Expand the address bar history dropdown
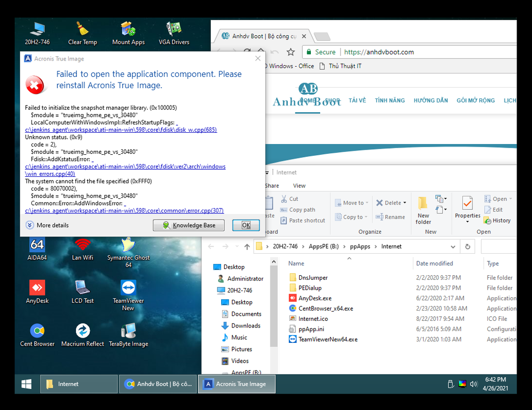This screenshot has height=410, width=532. click(453, 247)
